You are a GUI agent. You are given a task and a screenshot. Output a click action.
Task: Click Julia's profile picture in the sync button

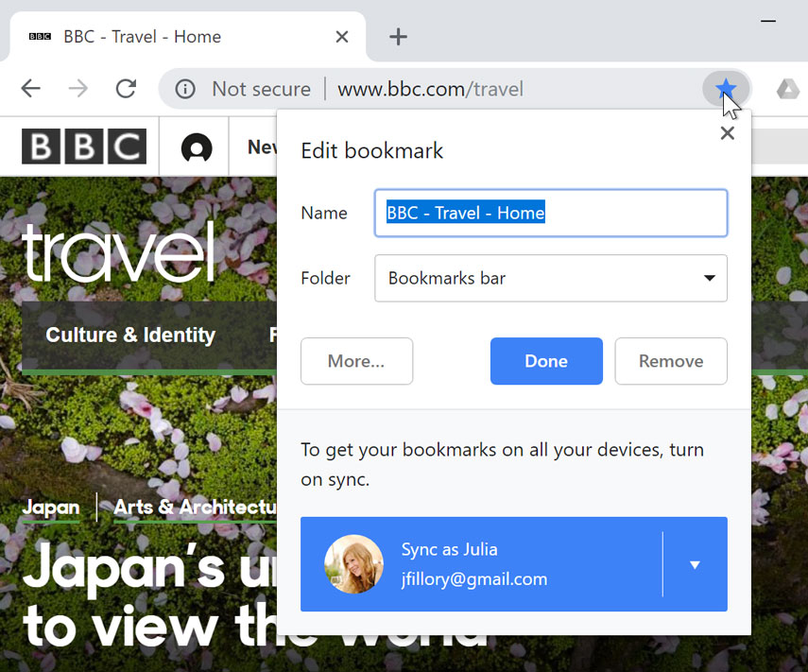[x=354, y=564]
